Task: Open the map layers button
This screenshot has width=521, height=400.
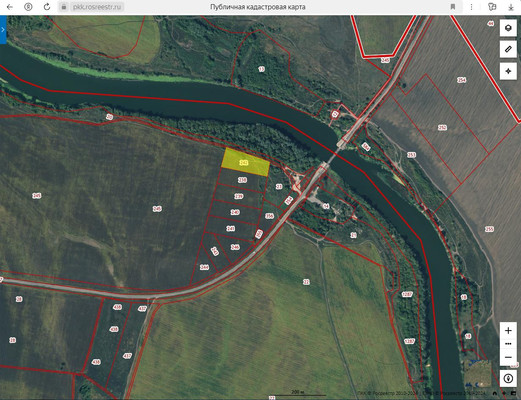Action: pos(508,28)
